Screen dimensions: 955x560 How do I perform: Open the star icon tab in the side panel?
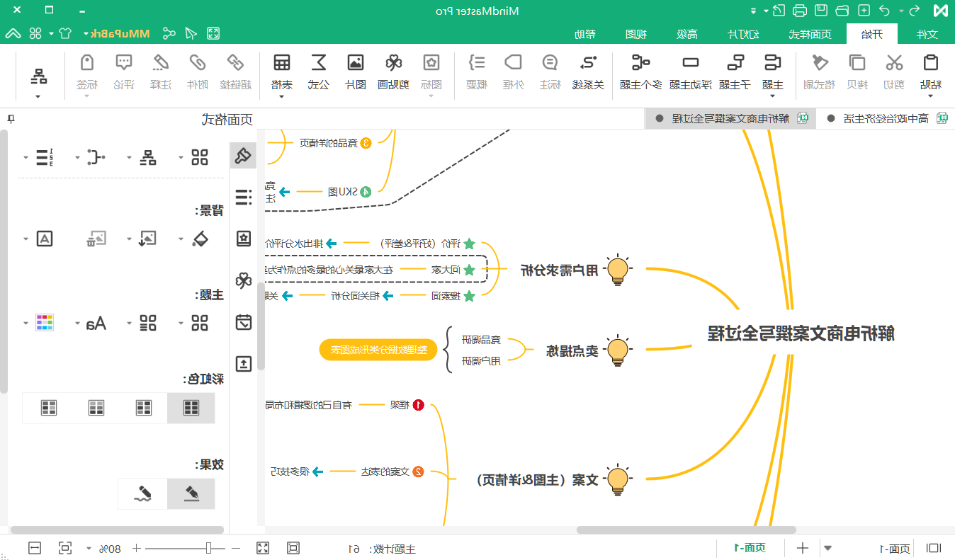[244, 239]
